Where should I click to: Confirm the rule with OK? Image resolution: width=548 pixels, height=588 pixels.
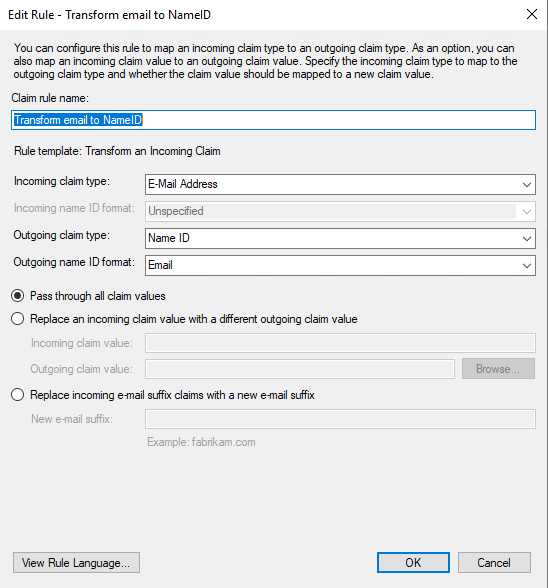tap(413, 562)
